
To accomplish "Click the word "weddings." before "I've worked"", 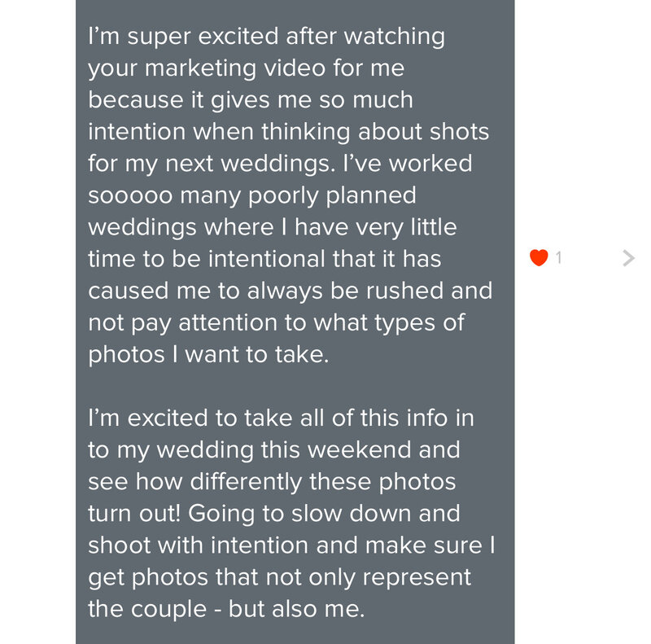I will point(277,164).
